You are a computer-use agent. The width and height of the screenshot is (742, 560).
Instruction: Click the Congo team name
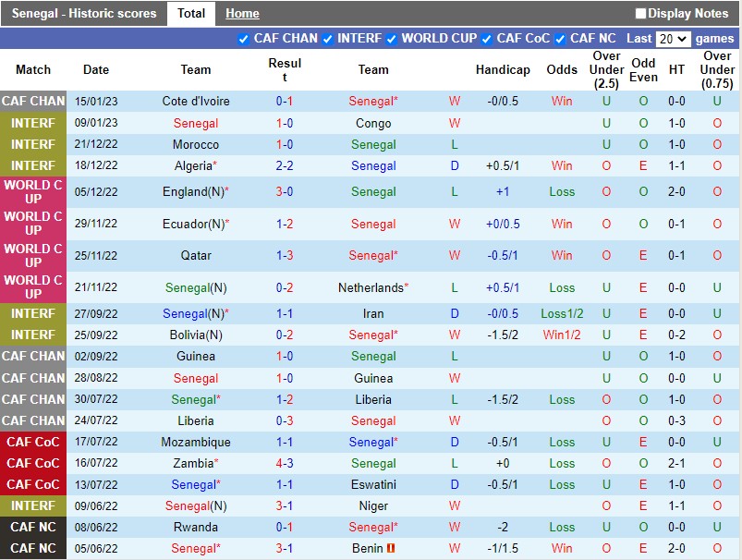tap(373, 124)
